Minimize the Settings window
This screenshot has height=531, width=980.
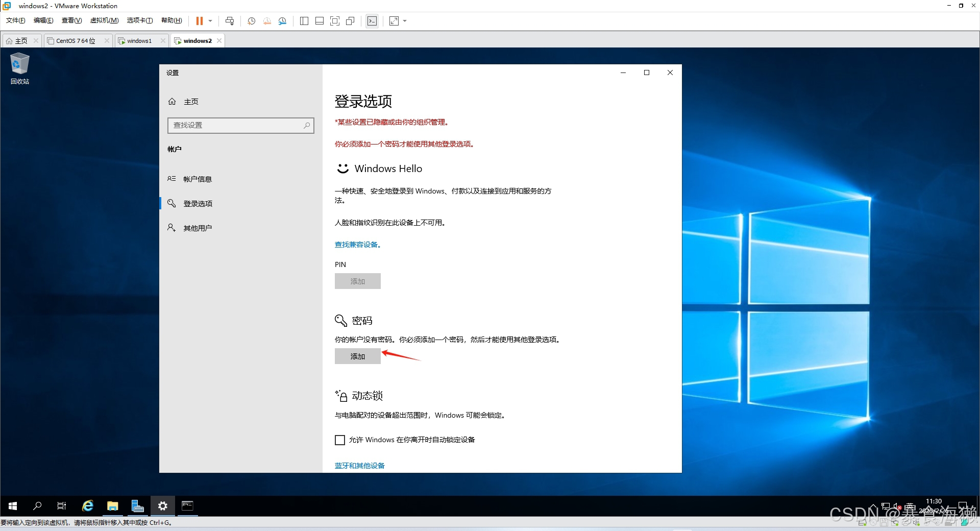(x=623, y=73)
